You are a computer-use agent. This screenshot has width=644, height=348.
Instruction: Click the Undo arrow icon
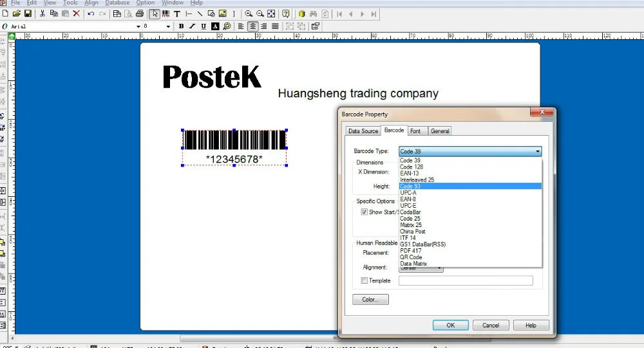coord(91,14)
